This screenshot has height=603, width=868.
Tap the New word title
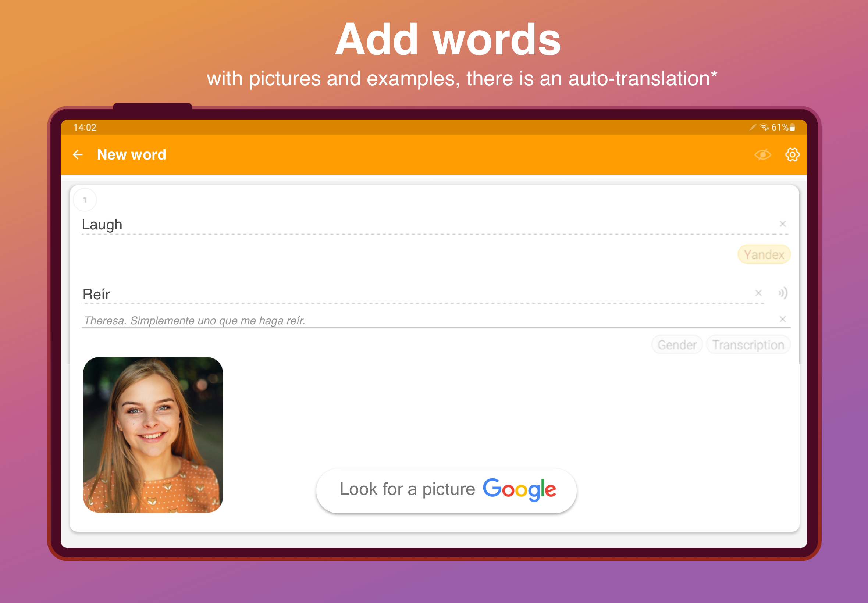coord(132,155)
